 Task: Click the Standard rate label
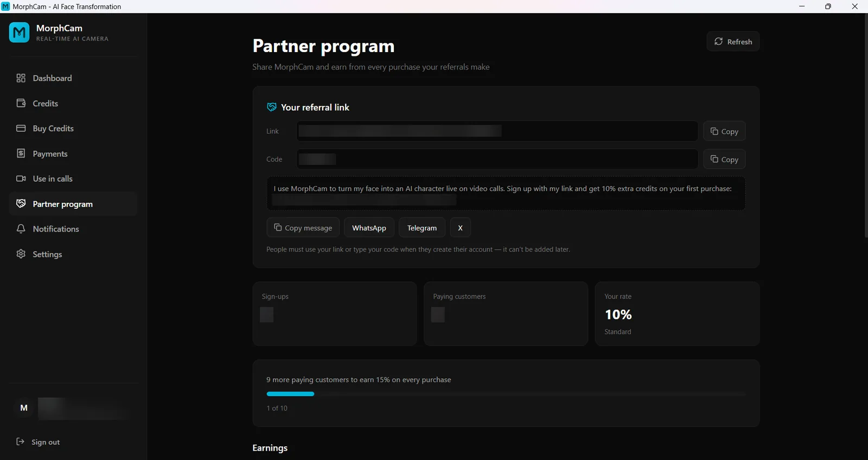pyautogui.click(x=618, y=332)
